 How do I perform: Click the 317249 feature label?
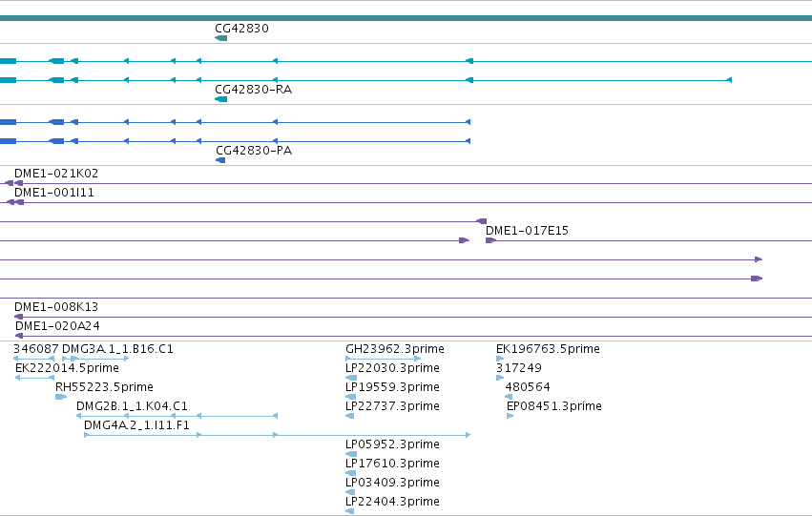coord(519,368)
